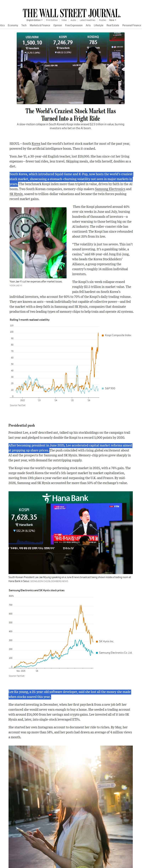The height and width of the screenshot is (868, 142).
Task: Open the Print Edition link
Action: pyautogui.click(x=52, y=20)
